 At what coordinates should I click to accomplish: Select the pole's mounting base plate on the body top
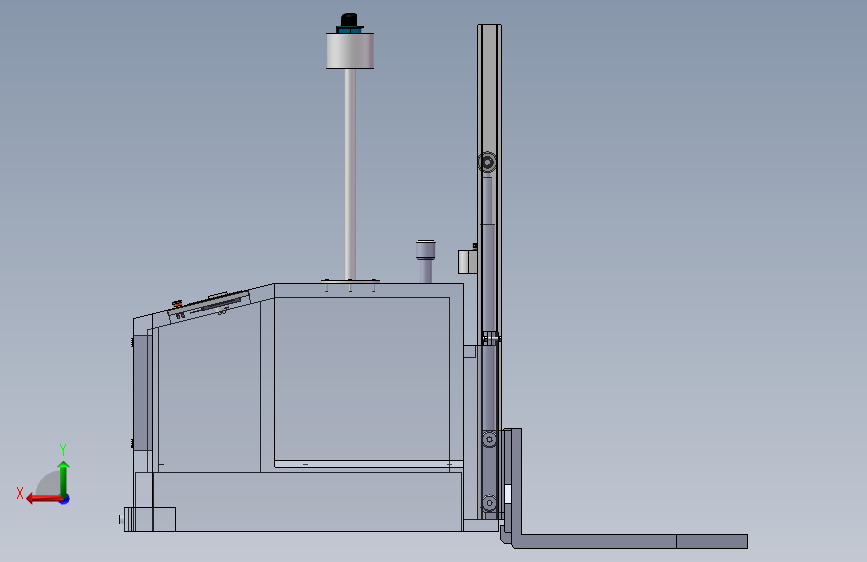point(350,282)
